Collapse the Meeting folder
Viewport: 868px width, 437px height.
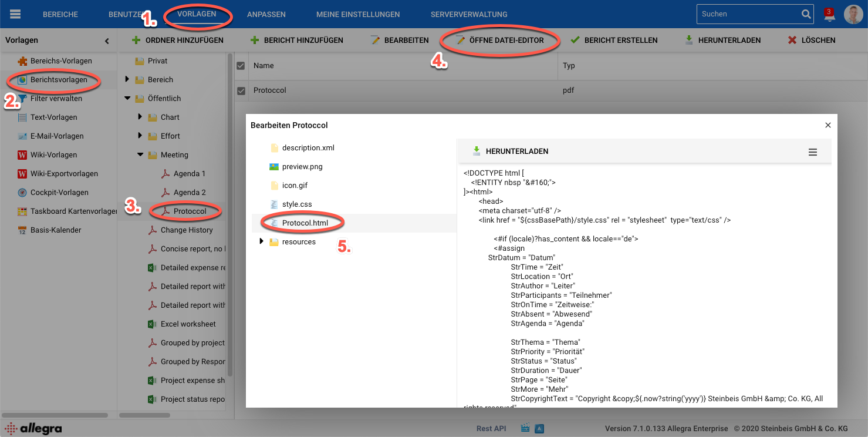click(x=140, y=155)
